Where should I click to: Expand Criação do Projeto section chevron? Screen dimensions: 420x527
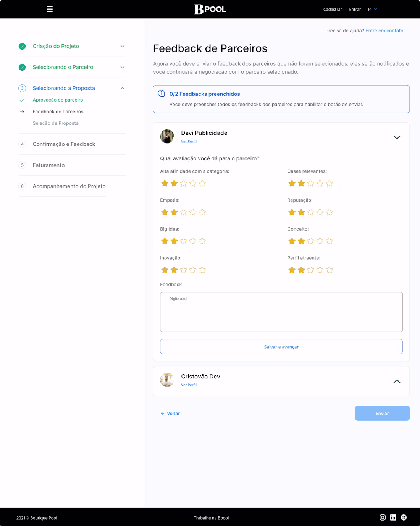click(123, 46)
